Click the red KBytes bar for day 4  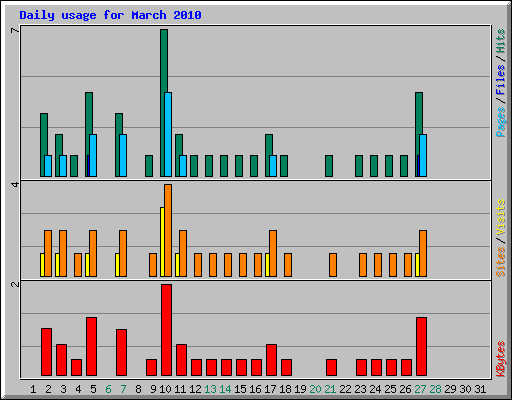point(76,368)
